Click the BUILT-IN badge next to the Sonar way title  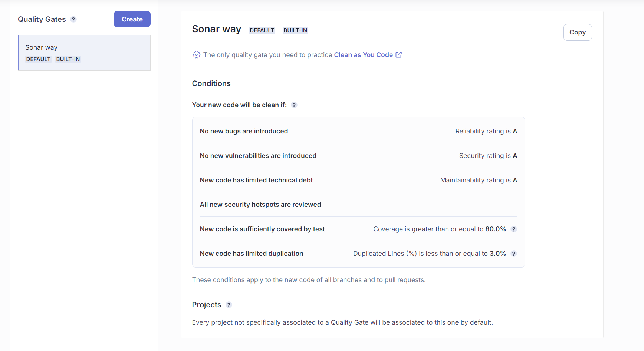pos(295,30)
